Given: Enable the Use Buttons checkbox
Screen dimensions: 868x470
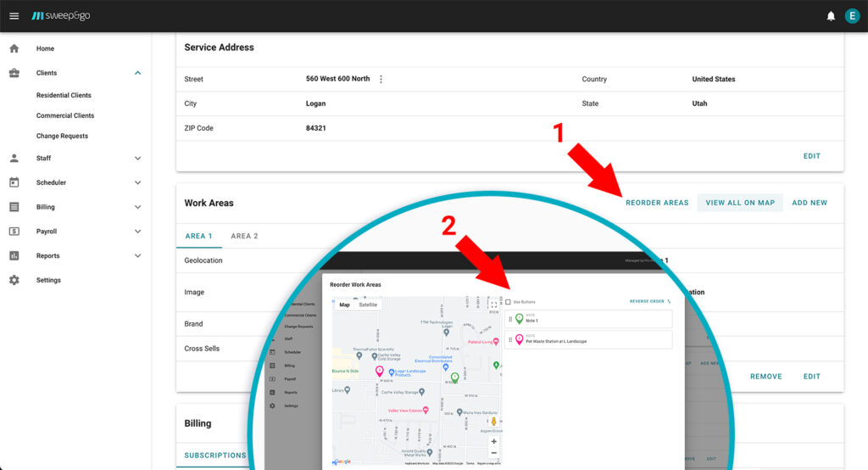Looking at the screenshot, I should point(509,302).
